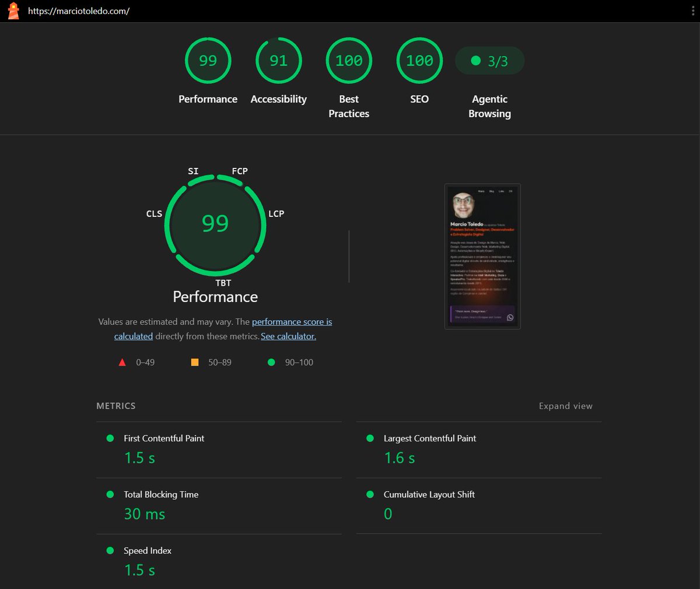Click green status dot beside Total Blocking Time

point(110,494)
